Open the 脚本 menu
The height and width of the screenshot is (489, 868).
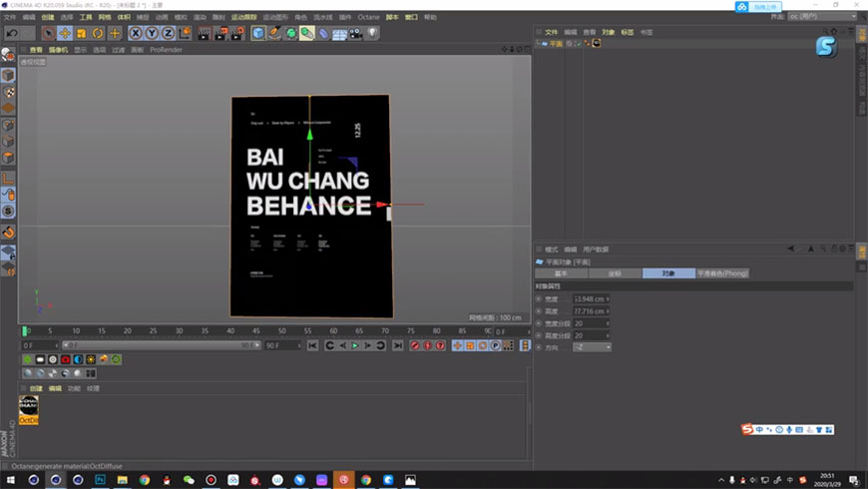392,17
